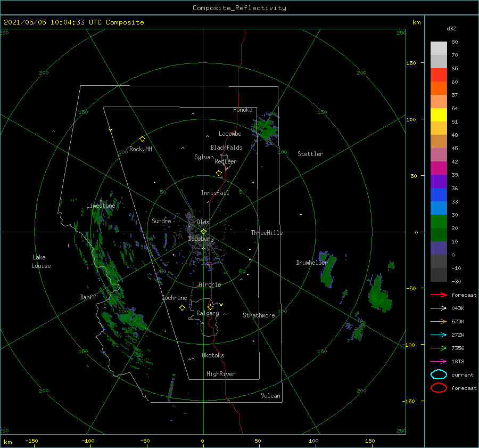
Task: Click the blue swatch between 36 and 33
Action: click(x=439, y=195)
